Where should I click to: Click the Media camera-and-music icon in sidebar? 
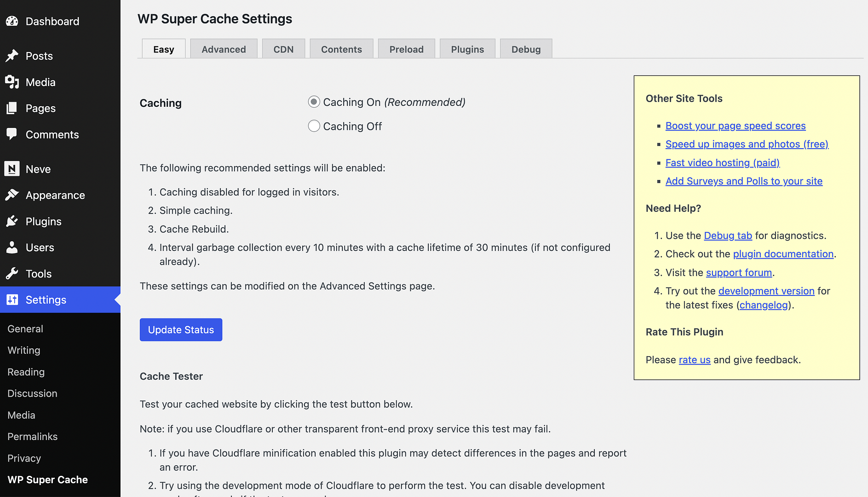click(x=12, y=82)
